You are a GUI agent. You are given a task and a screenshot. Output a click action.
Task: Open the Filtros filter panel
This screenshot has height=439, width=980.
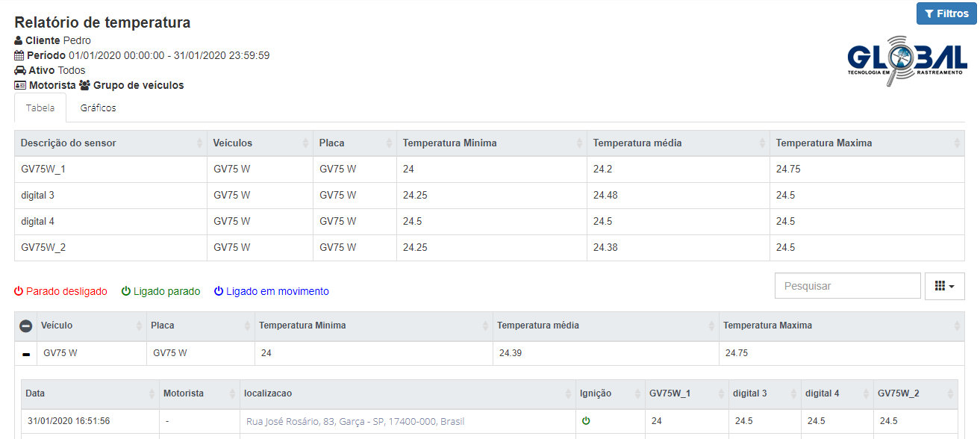tap(946, 13)
